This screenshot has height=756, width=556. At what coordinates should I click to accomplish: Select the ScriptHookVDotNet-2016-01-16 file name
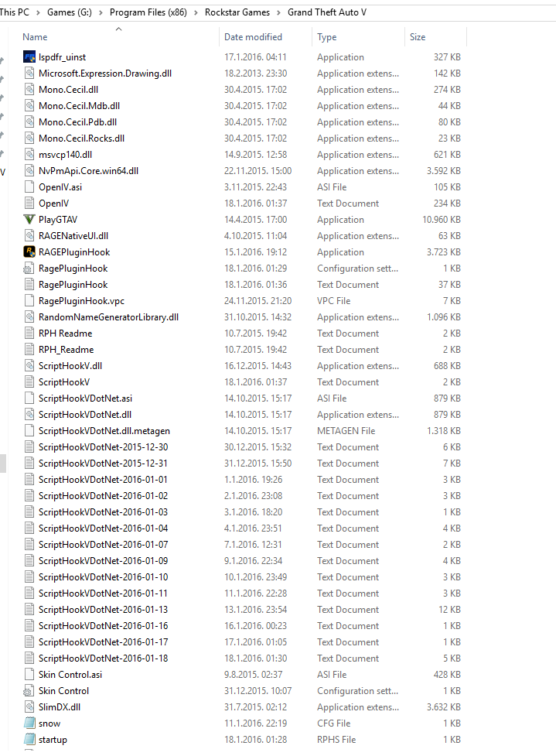coord(103,626)
